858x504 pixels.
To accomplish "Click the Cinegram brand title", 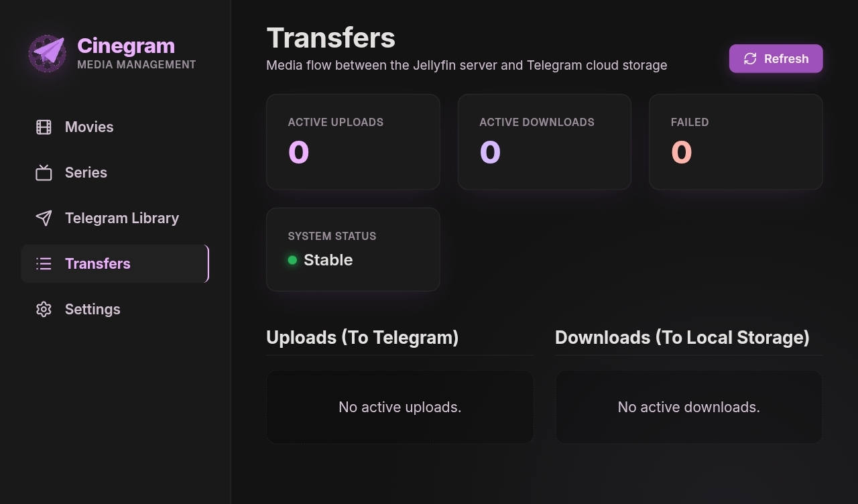I will click(x=126, y=46).
